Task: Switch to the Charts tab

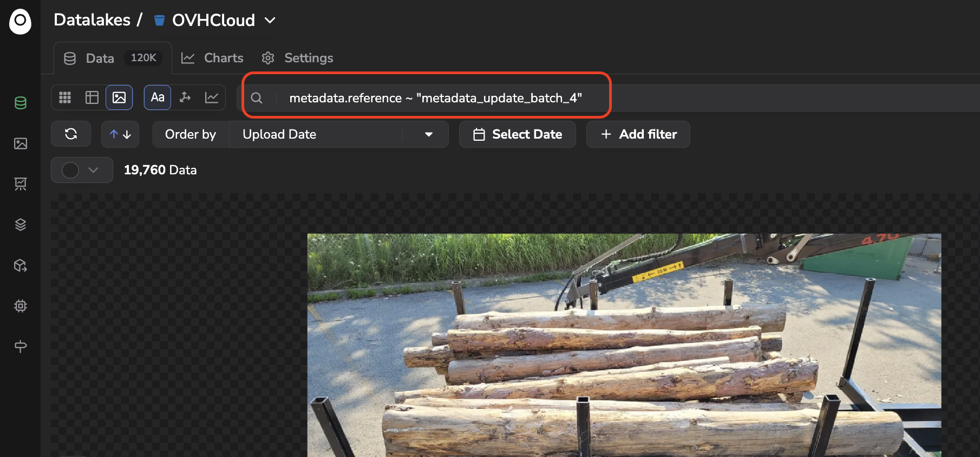Action: tap(212, 58)
